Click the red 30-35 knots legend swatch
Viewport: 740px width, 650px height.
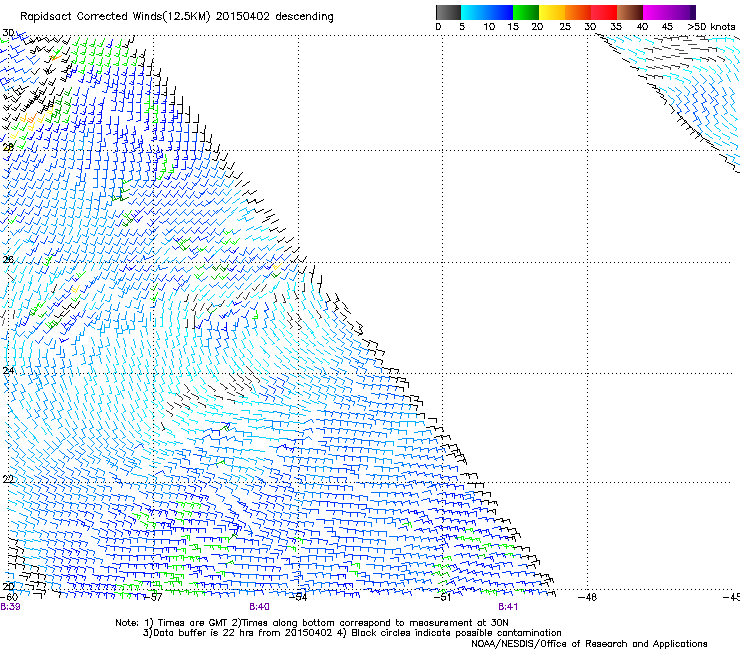coord(604,12)
